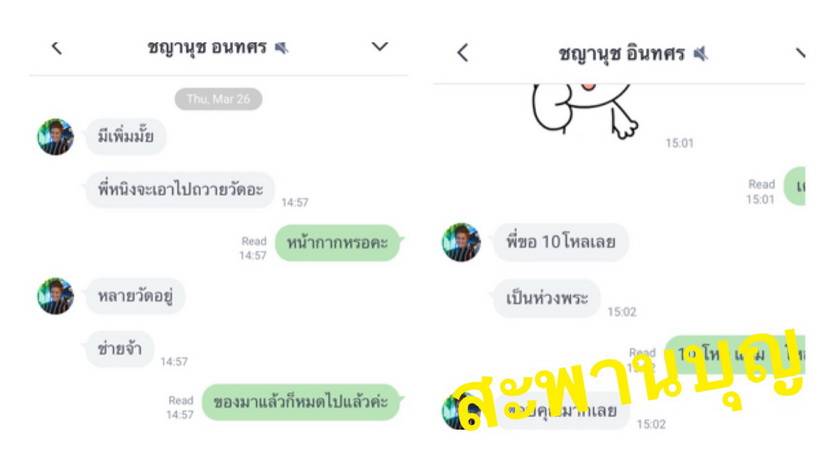Image resolution: width=824 pixels, height=464 pixels.
Task: Tap the 'พี่หนิงจะเอาไปถวายวัดอะ' message bubble
Action: [x=180, y=189]
